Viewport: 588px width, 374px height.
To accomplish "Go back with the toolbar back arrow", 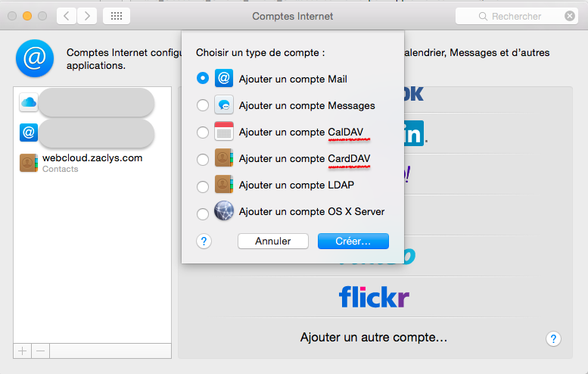I will [66, 16].
